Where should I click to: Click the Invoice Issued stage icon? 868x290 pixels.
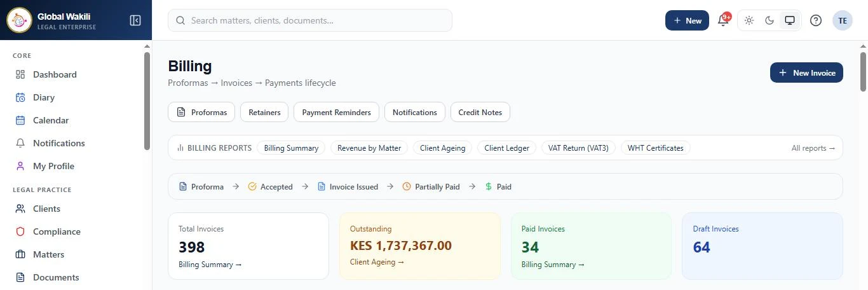(322, 187)
